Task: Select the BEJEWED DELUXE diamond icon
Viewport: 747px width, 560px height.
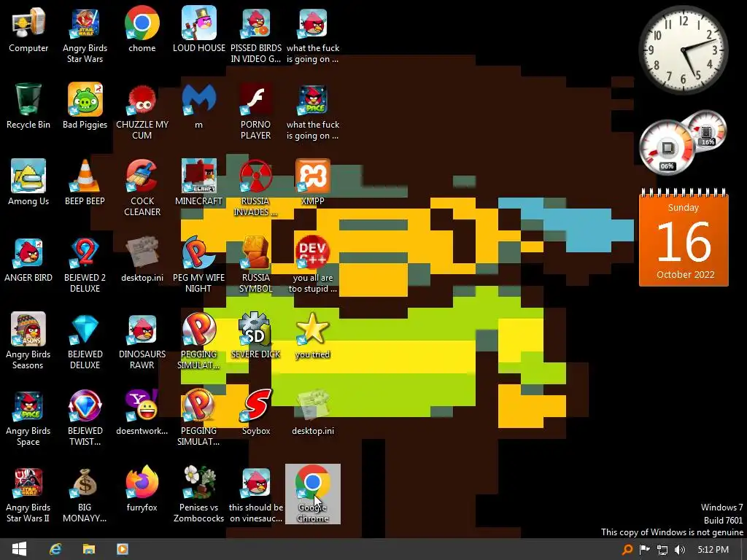Action: click(85, 341)
